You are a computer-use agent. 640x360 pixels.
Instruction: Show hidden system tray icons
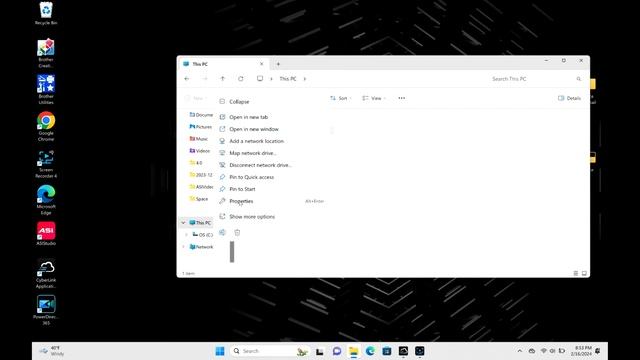click(520, 351)
